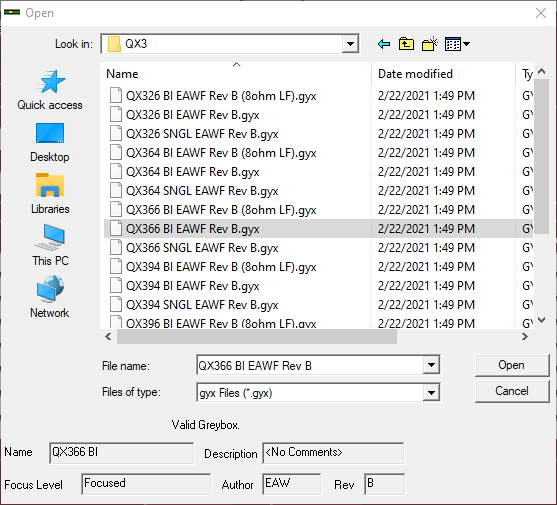Click the Open button

[x=512, y=365]
